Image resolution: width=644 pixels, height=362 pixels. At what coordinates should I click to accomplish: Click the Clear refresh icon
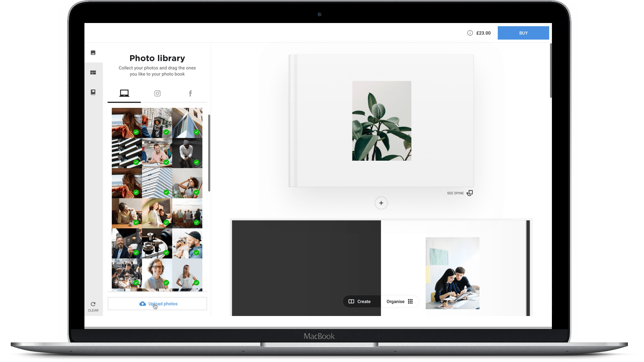(x=93, y=304)
